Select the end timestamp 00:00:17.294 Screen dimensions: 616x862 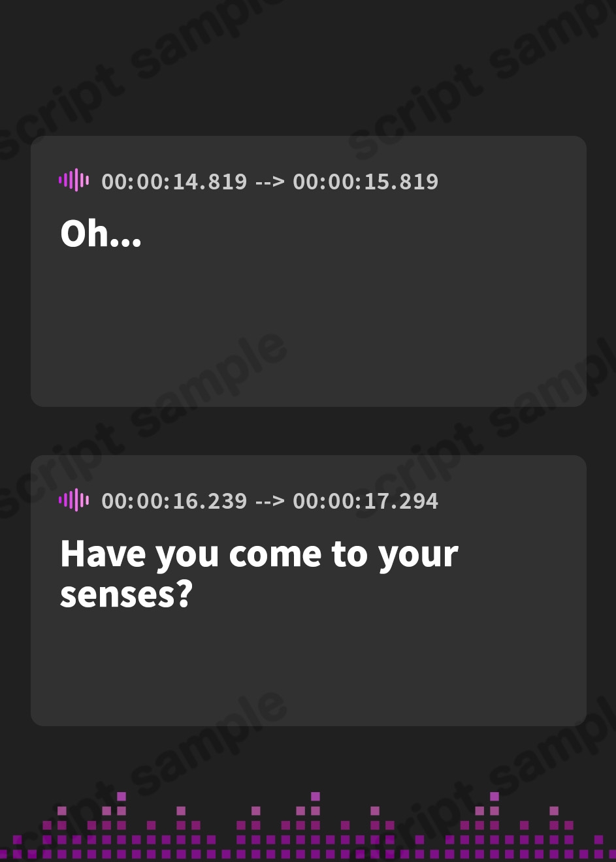coord(365,502)
